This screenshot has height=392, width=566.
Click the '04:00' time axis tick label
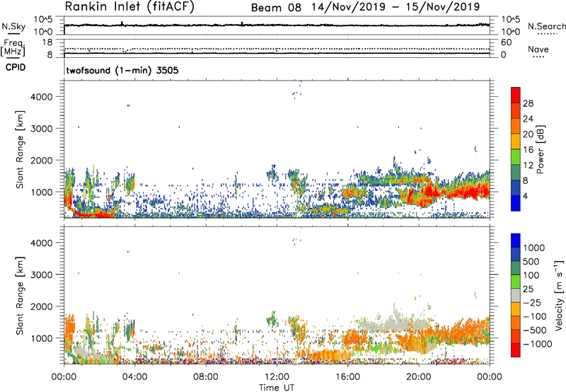click(x=134, y=377)
